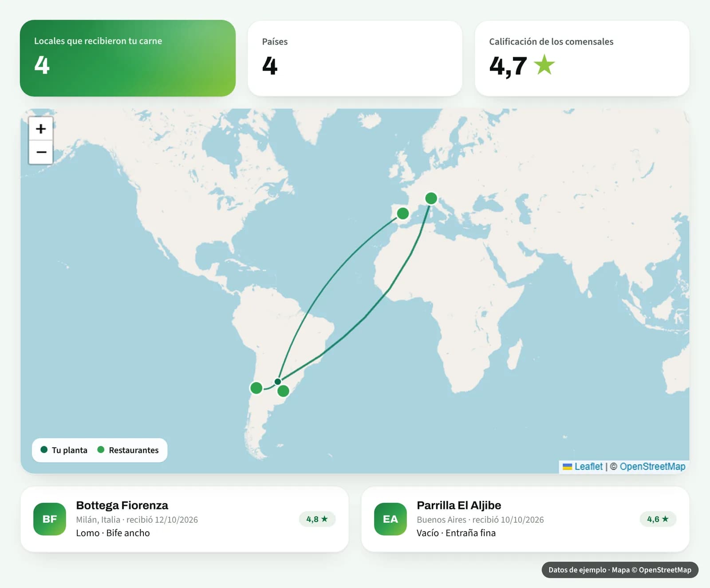The image size is (710, 588).
Task: Select the Locales que recibieron tu carne card
Action: pyautogui.click(x=128, y=58)
